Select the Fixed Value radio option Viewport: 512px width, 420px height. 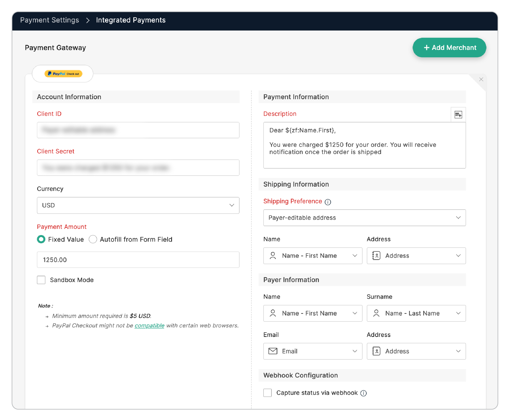(x=41, y=239)
